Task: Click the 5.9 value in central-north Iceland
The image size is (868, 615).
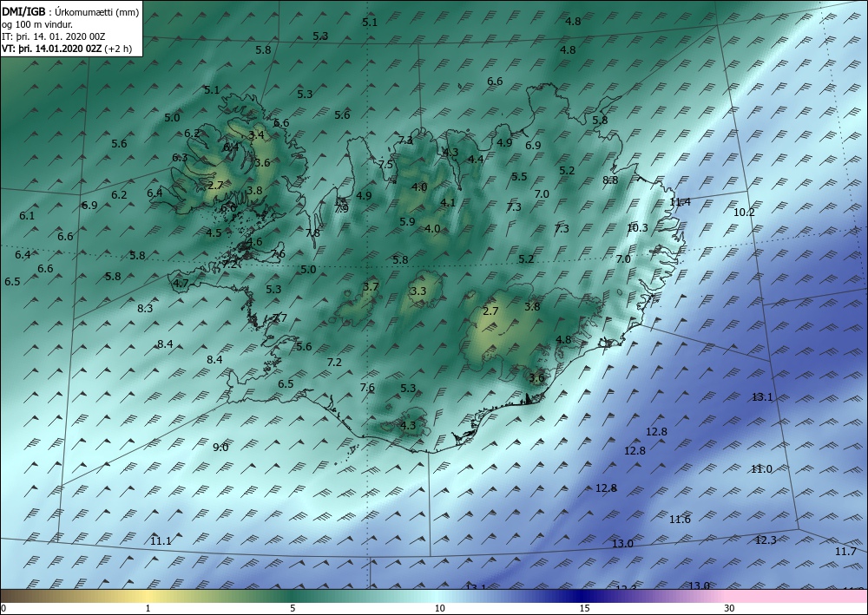Action: pyautogui.click(x=407, y=222)
